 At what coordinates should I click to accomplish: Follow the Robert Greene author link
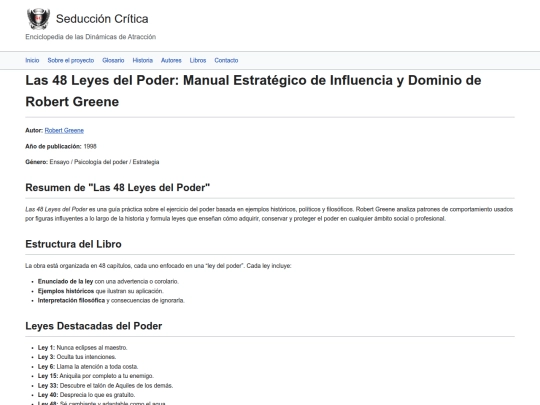pos(64,130)
